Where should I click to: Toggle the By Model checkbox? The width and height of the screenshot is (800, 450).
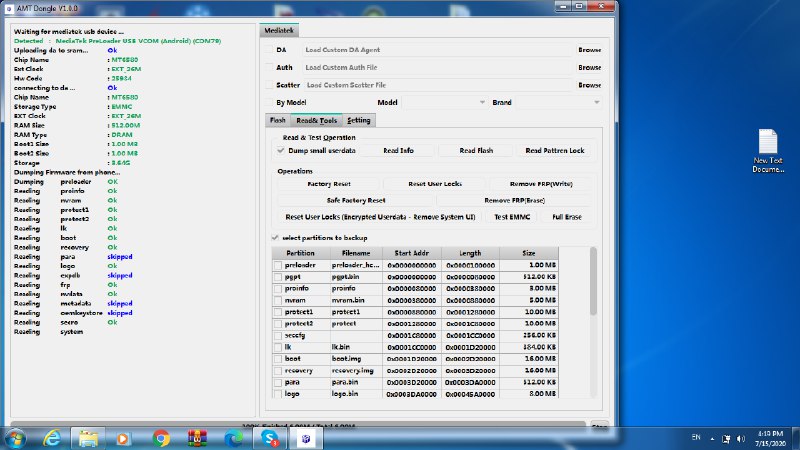(x=269, y=102)
